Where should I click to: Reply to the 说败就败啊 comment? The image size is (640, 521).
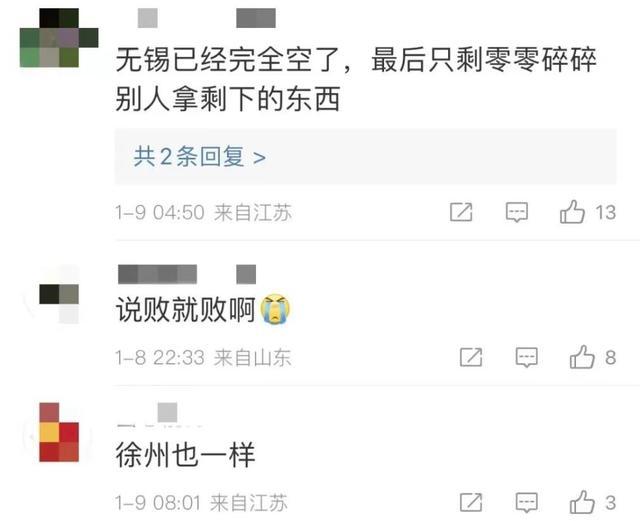[527, 358]
